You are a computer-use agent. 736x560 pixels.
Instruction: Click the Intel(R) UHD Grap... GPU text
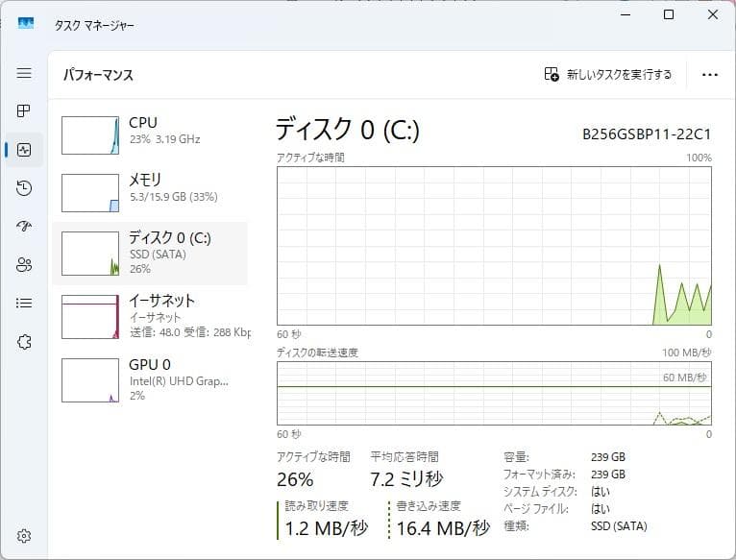(x=179, y=381)
